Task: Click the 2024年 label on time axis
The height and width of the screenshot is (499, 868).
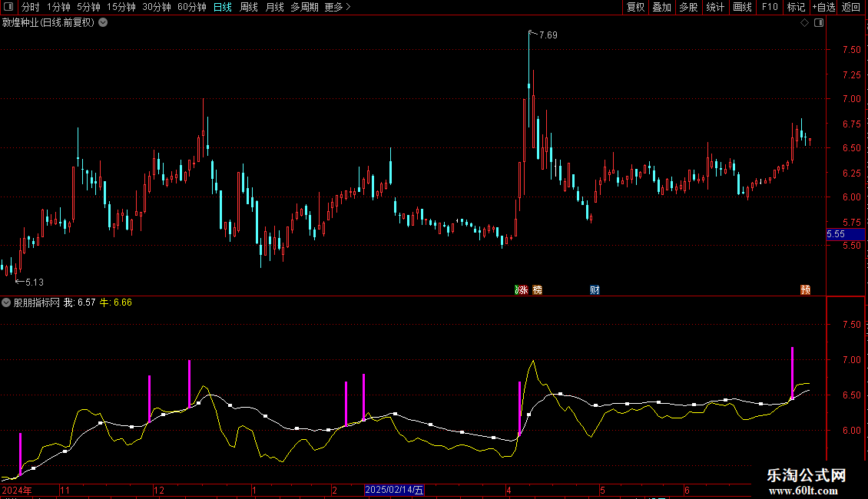Action: tap(17, 491)
